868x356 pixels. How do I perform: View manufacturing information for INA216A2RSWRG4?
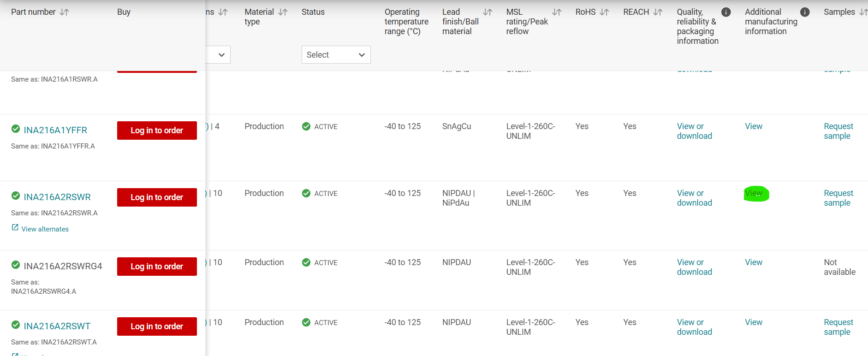(x=754, y=262)
